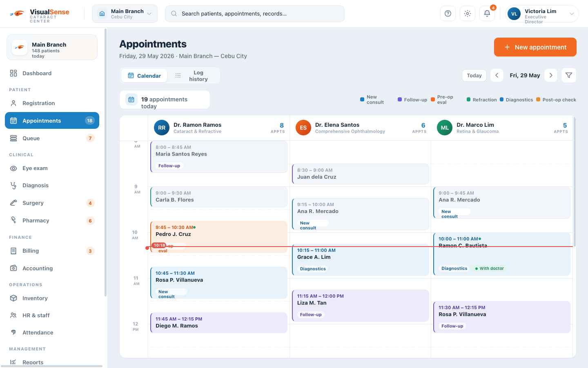Click the Follow-up legend swatch
Screen dimensions: 588x368
pos(400,99)
